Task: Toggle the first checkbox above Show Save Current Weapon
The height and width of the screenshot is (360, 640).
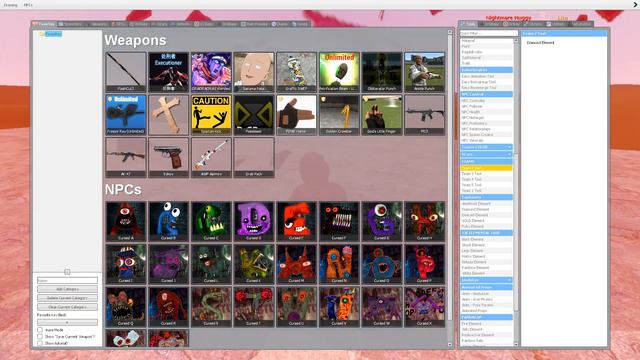Action: tap(40, 330)
